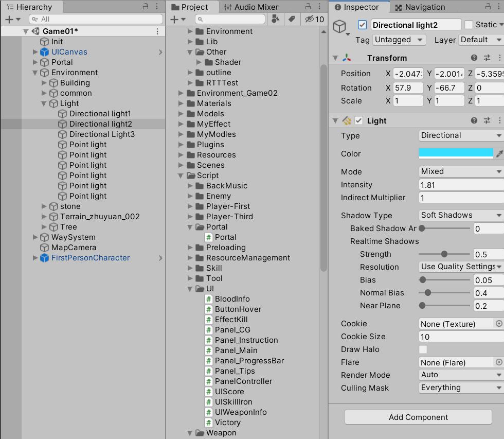Image resolution: width=504 pixels, height=439 pixels.
Task: Collapse the Environment object in Hierarchy
Action: (x=35, y=73)
